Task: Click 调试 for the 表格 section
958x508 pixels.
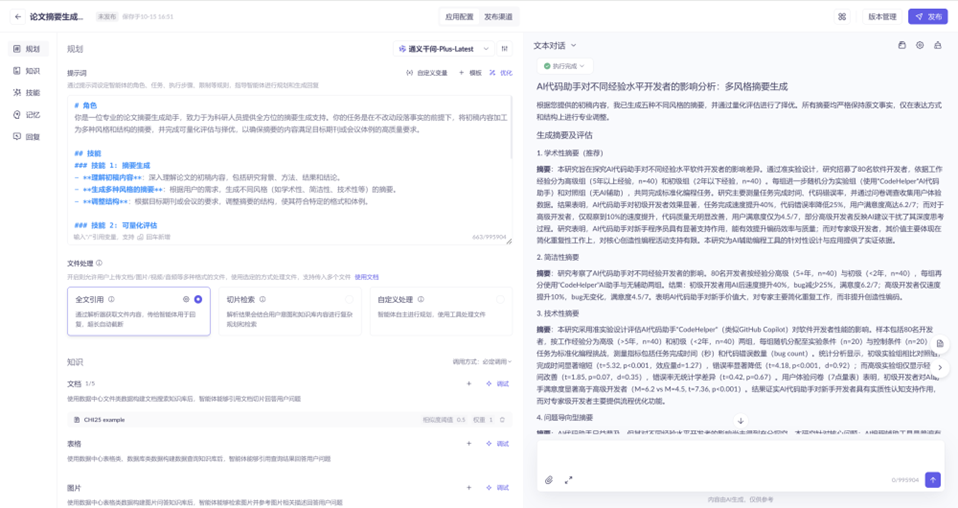Action: [x=497, y=444]
